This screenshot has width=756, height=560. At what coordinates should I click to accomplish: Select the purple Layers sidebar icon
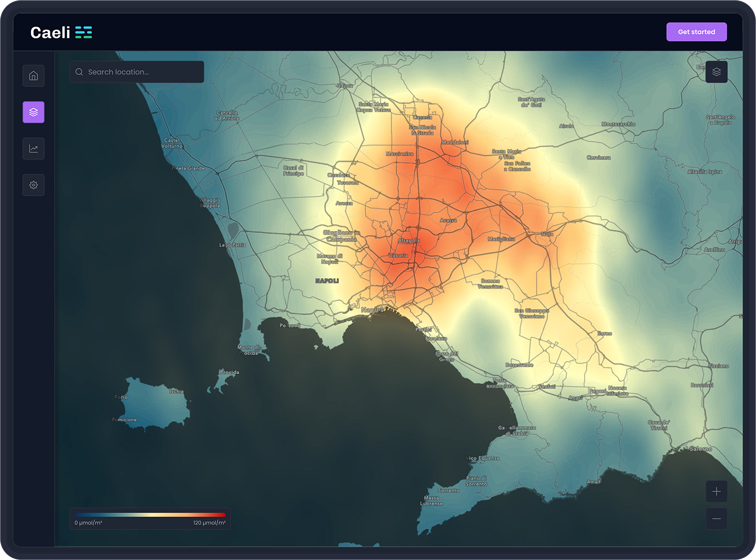[x=33, y=112]
